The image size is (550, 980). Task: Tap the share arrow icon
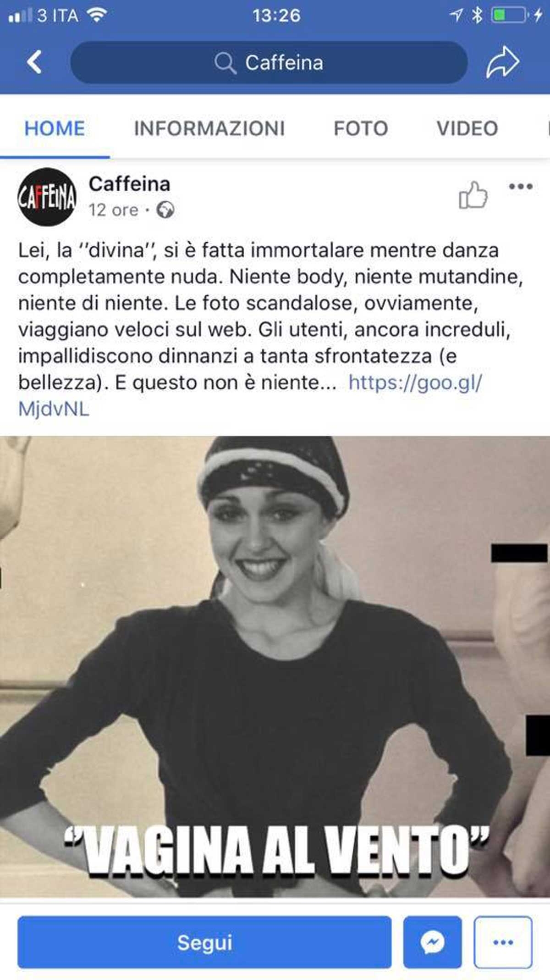(x=502, y=62)
